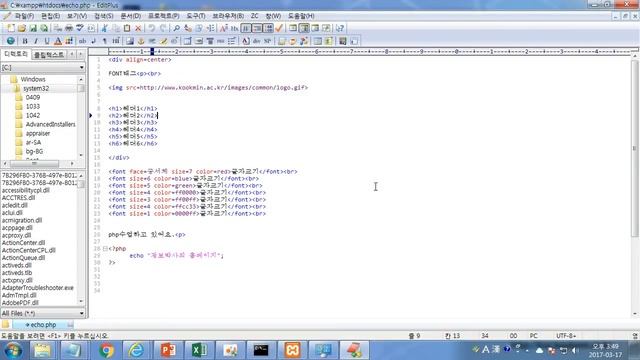This screenshot has width=640, height=360.
Task: Click the Find magnifier icon
Action: [x=176, y=28]
